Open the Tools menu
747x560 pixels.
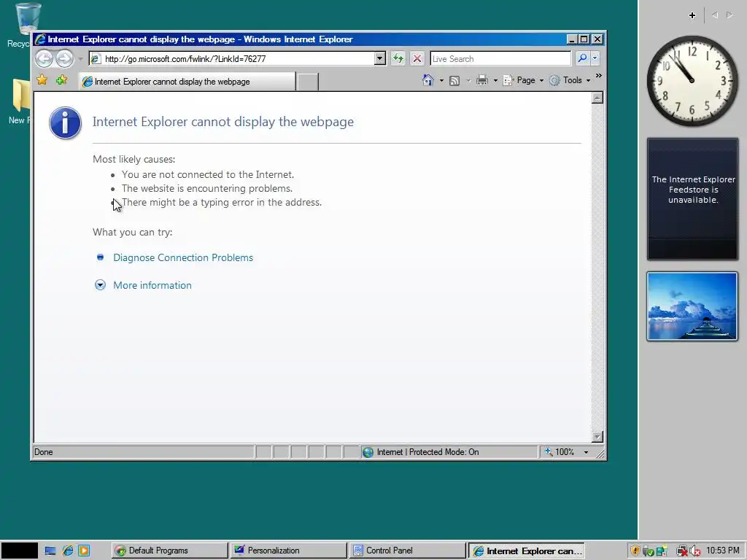pyautogui.click(x=570, y=80)
